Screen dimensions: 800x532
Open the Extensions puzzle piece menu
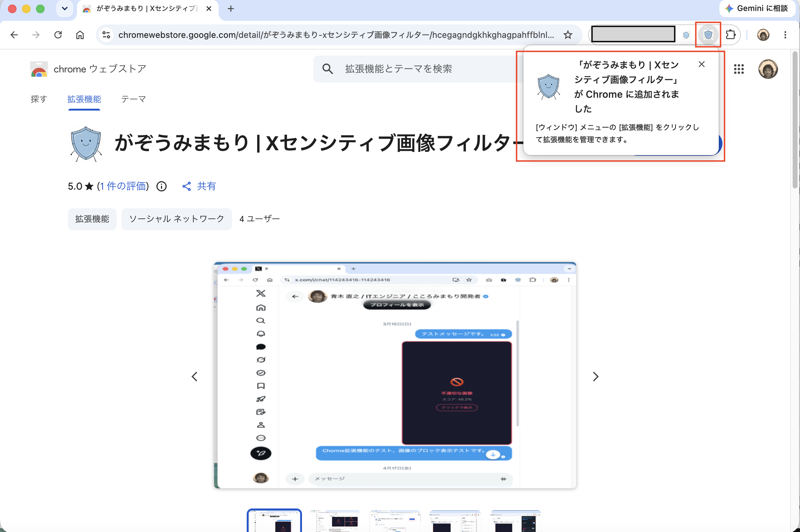pos(730,35)
